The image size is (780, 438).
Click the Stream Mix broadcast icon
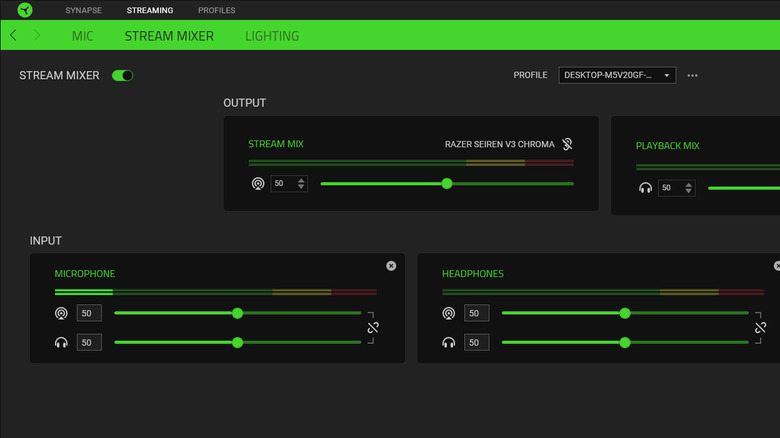(x=259, y=184)
